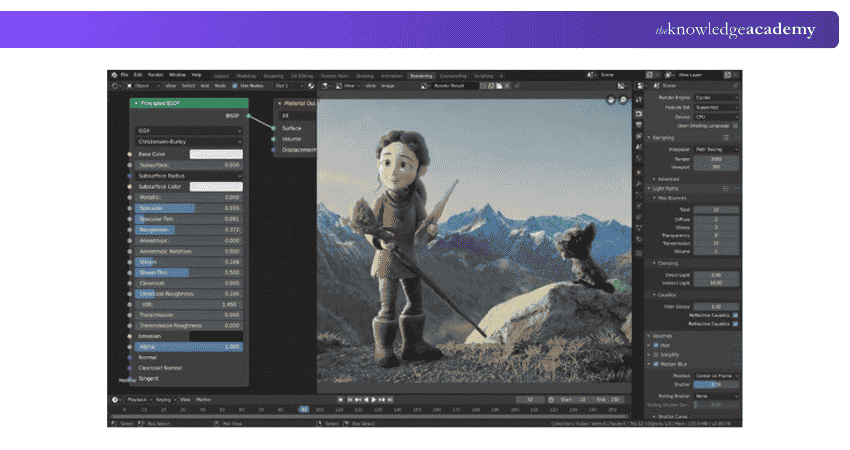Click the Base Color swatch
Screen dimensions: 850x450
216,154
